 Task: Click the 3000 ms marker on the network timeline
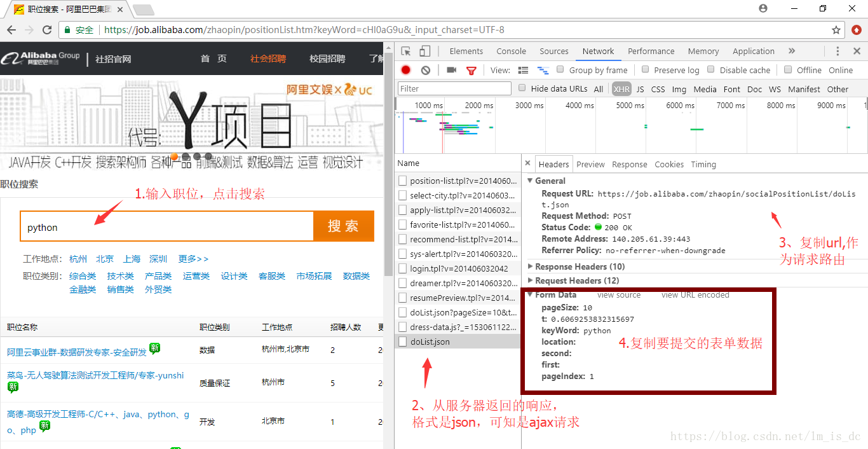coord(529,106)
